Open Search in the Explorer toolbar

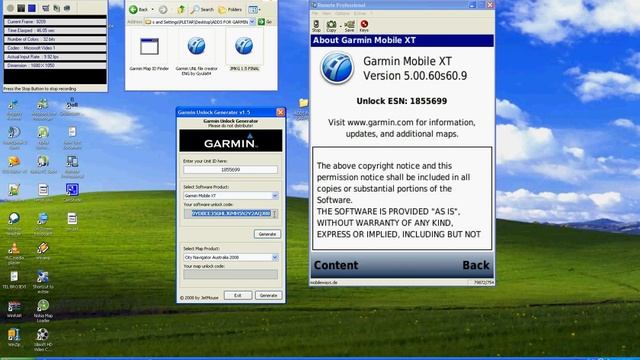pos(202,9)
